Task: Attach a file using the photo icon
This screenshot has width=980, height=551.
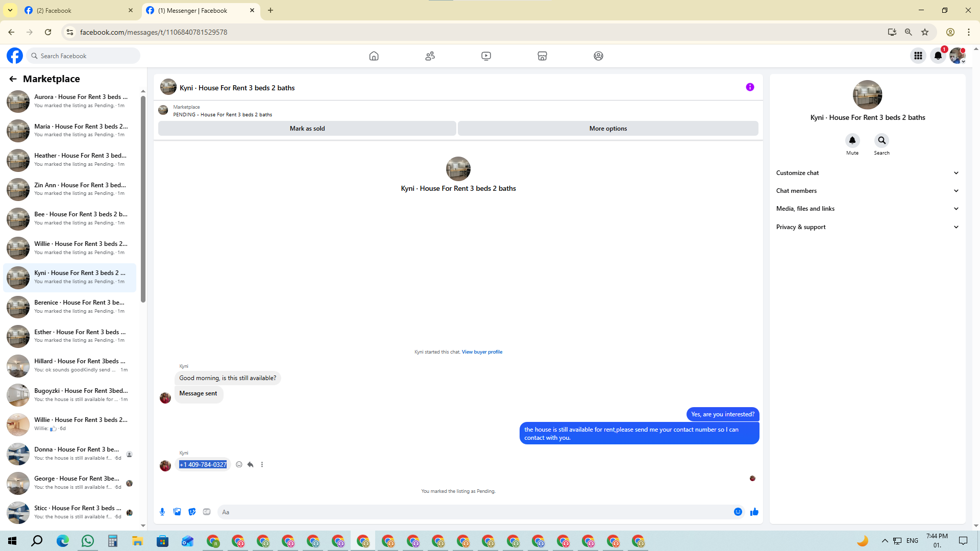Action: point(177,512)
